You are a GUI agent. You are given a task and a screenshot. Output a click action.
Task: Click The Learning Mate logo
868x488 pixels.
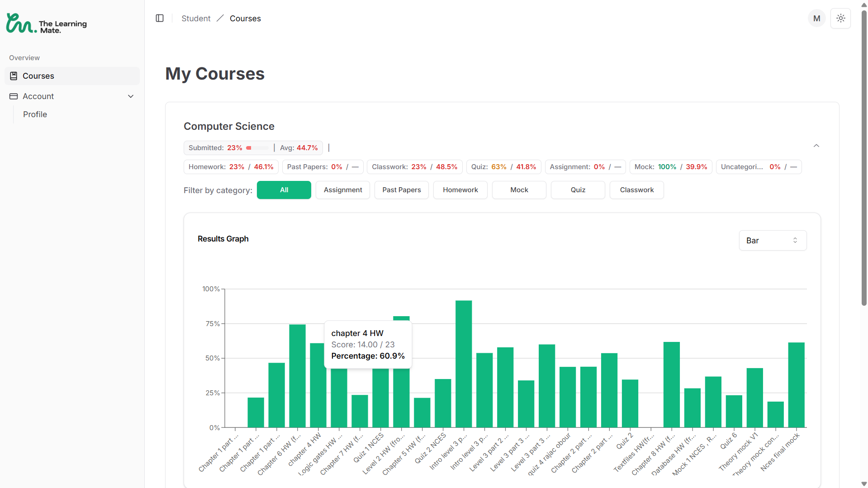point(46,24)
